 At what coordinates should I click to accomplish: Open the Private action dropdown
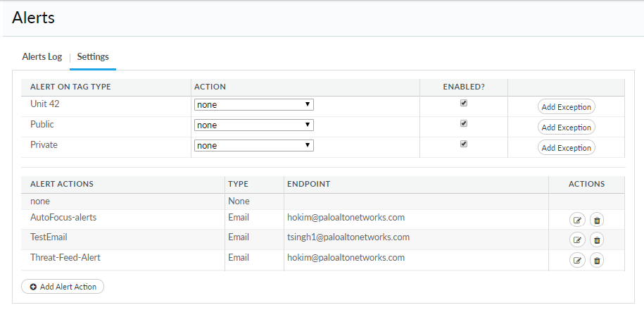point(253,146)
